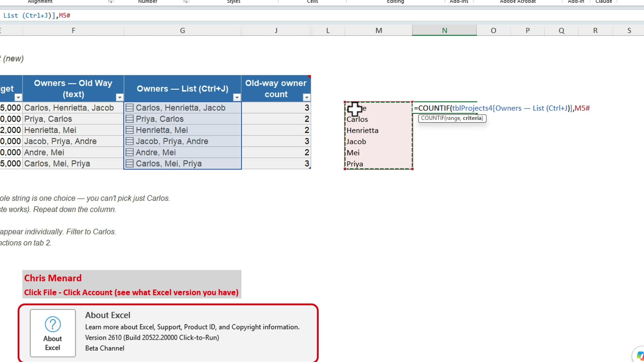This screenshot has height=362, width=644.
Task: Select owner count cell for Henrietta, Mei row
Action: tap(276, 130)
